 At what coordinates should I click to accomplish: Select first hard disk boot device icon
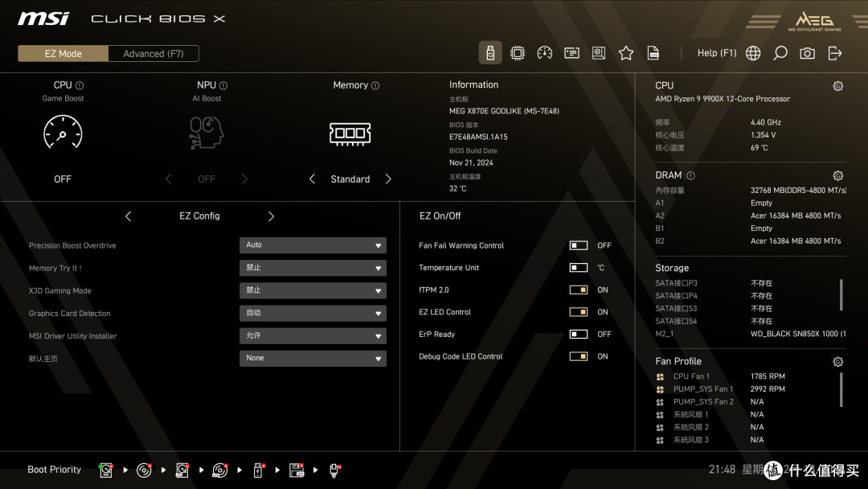point(106,471)
